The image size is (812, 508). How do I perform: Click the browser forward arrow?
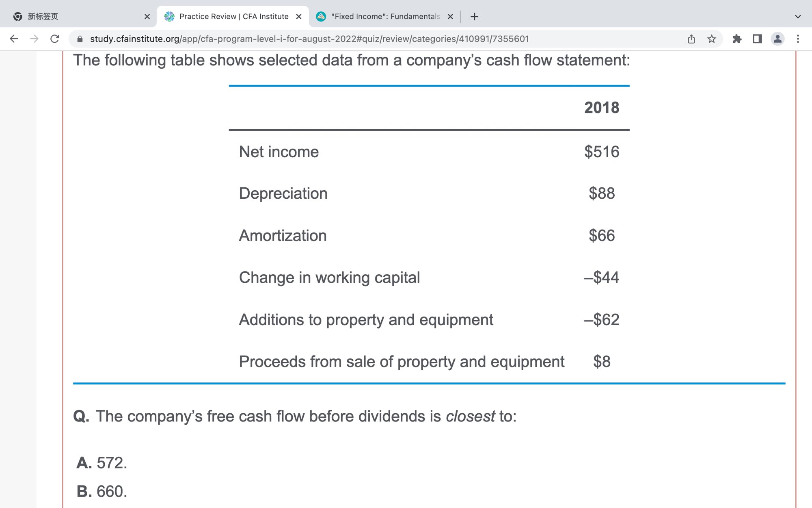pyautogui.click(x=35, y=39)
